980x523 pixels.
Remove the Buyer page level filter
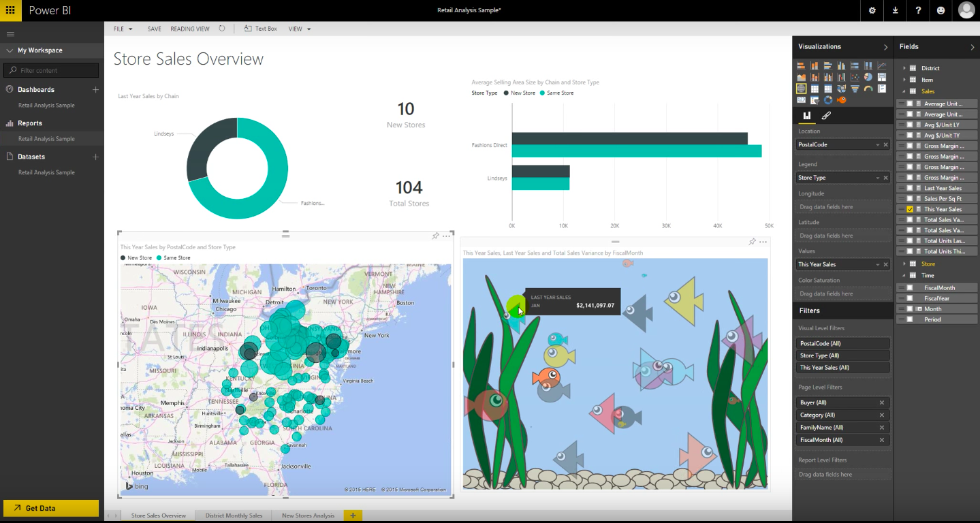coord(882,402)
